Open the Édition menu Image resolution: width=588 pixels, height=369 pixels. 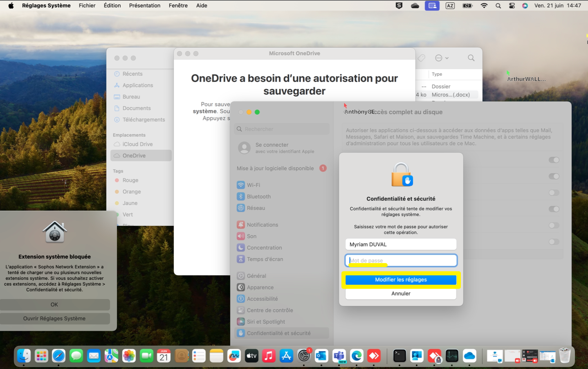click(x=112, y=6)
